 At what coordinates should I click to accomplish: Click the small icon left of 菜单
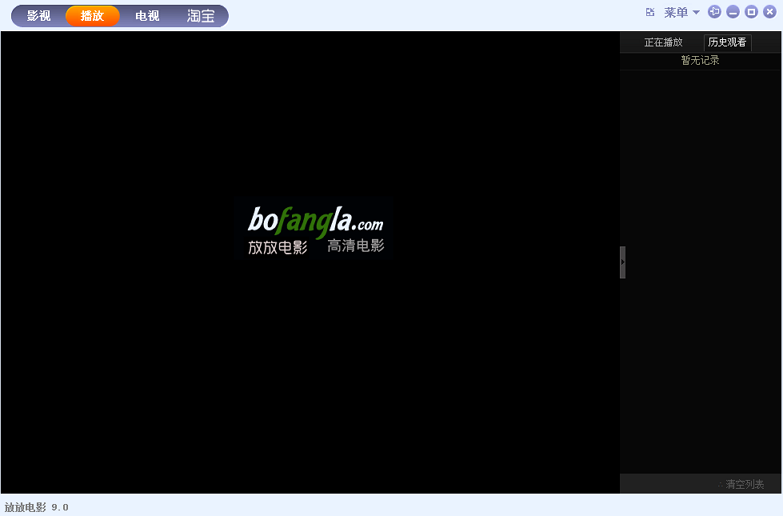tap(650, 12)
